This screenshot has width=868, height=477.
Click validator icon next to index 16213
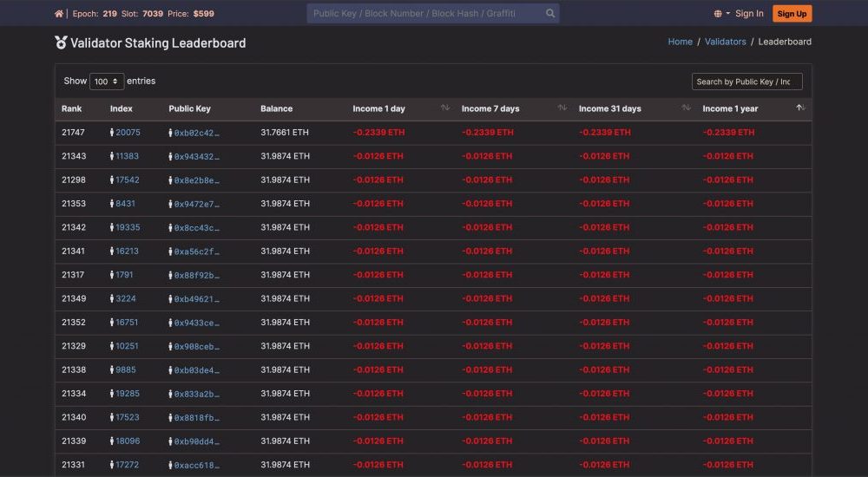[112, 252]
